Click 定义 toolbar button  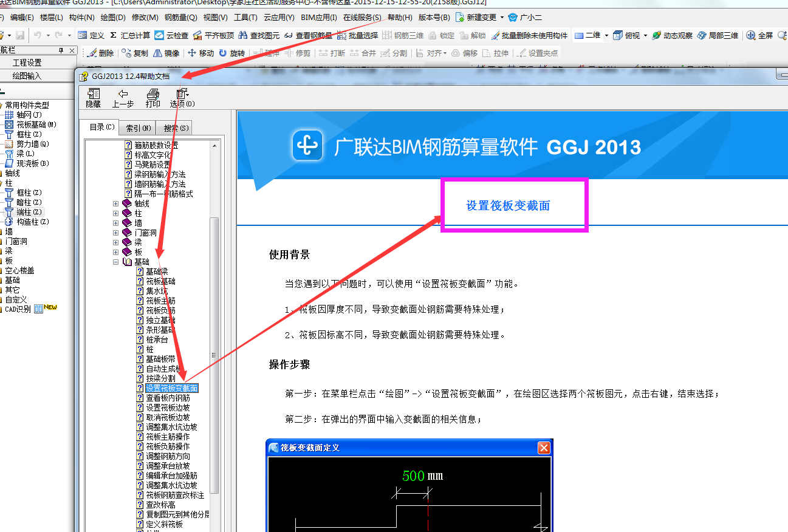point(91,36)
